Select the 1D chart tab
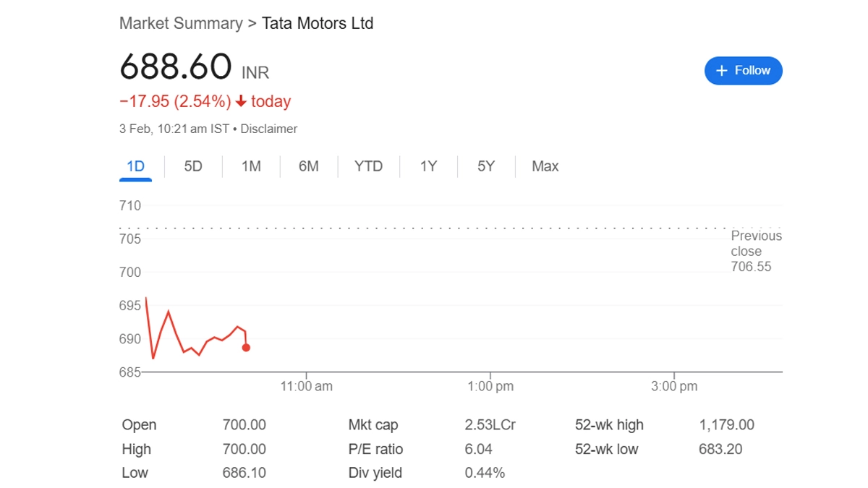Image resolution: width=868 pixels, height=488 pixels. point(135,166)
